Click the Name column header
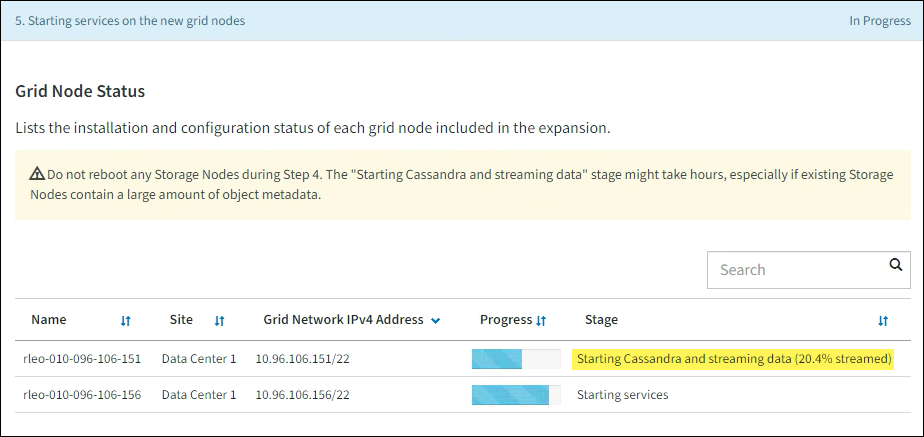 [49, 320]
